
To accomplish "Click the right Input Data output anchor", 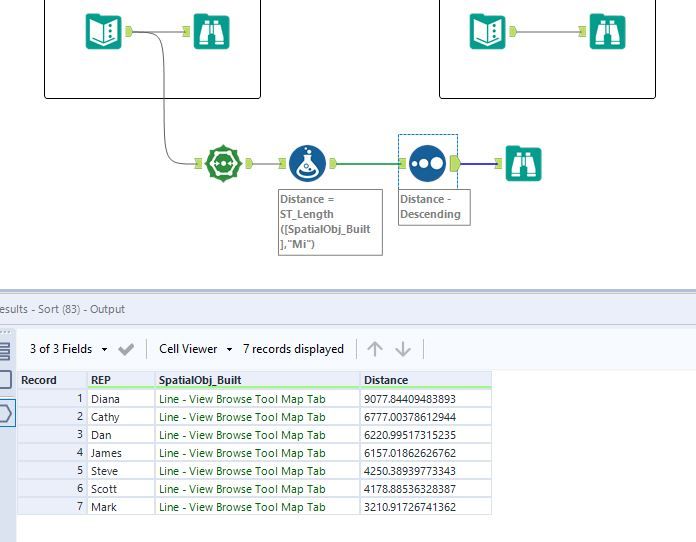I will click(x=513, y=31).
